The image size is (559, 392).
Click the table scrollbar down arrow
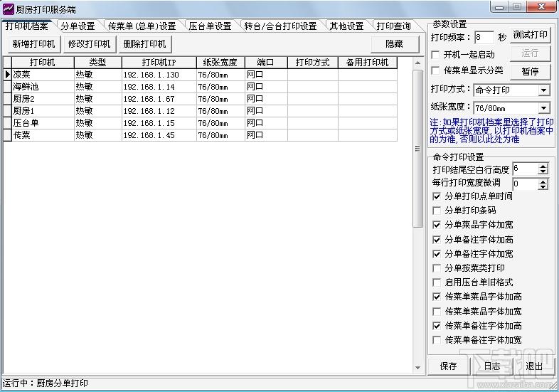coord(417,368)
